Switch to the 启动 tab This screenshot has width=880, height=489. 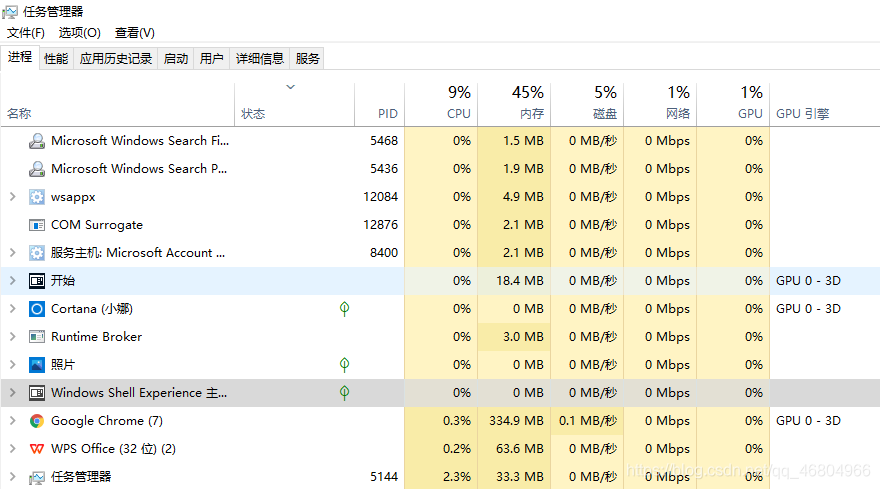click(x=176, y=58)
